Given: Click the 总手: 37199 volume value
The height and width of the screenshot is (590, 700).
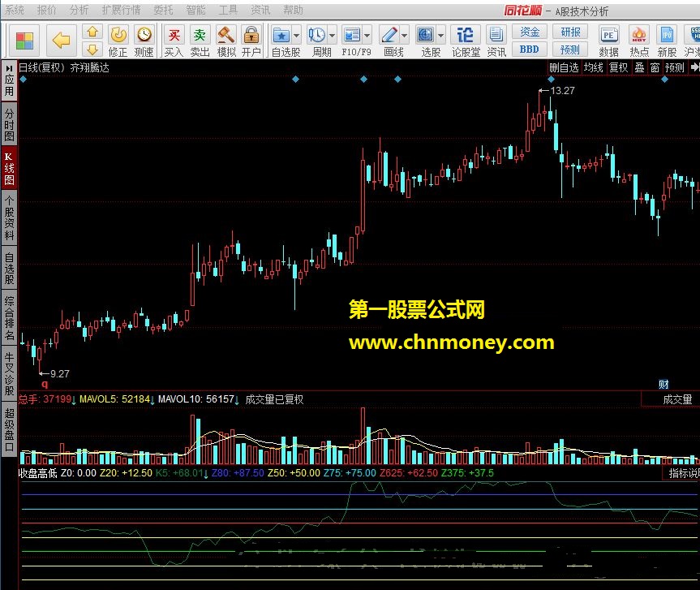Looking at the screenshot, I should [48, 399].
